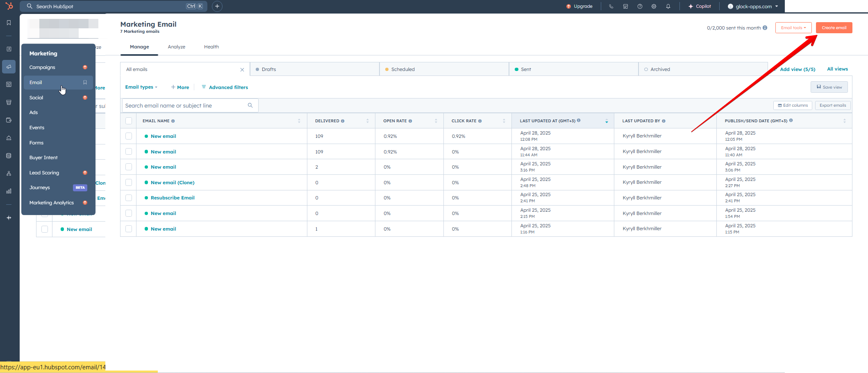This screenshot has width=868, height=373.
Task: Check the Resubscribe Email row checkbox
Action: click(x=129, y=198)
